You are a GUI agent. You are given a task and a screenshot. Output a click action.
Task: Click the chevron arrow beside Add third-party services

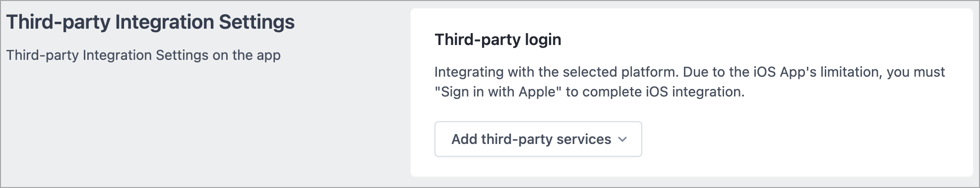[622, 140]
